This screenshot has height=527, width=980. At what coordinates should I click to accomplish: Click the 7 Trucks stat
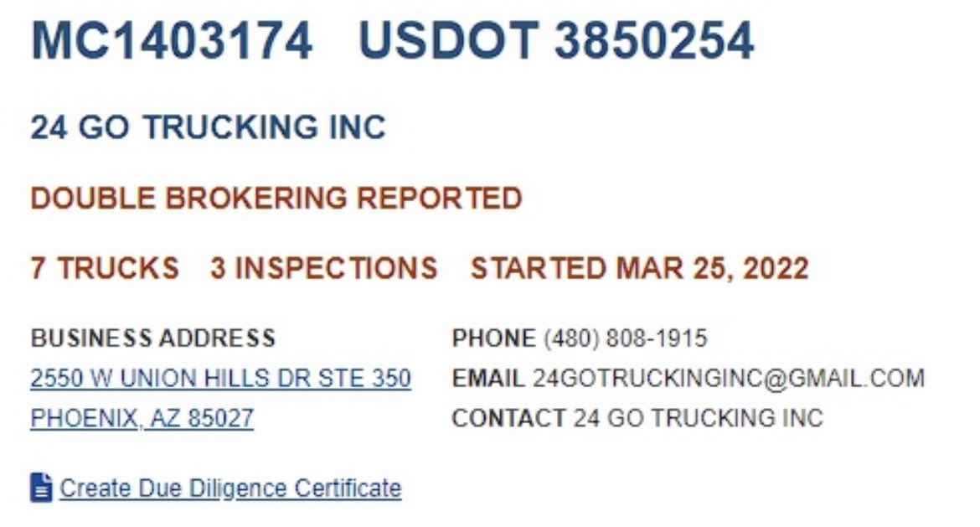105,268
